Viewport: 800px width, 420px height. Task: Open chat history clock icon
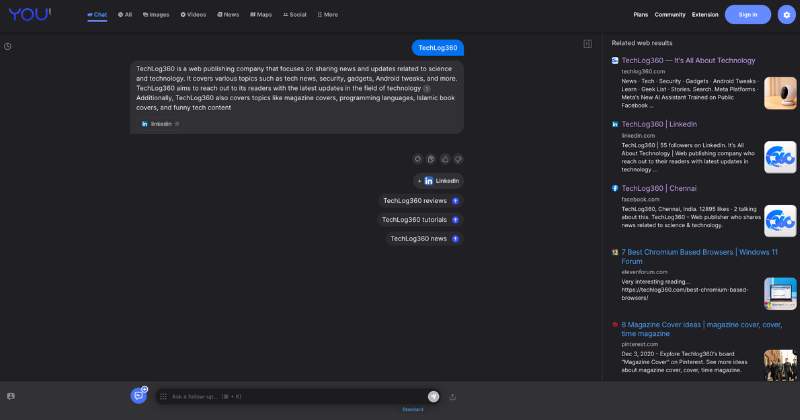pos(8,46)
